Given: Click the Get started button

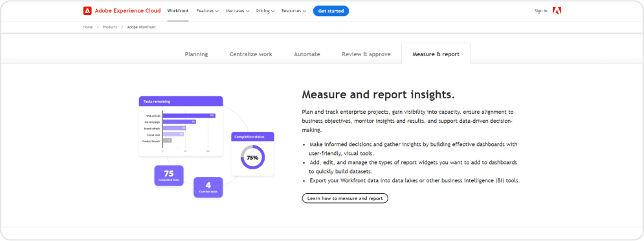Looking at the screenshot, I should click(x=331, y=11).
